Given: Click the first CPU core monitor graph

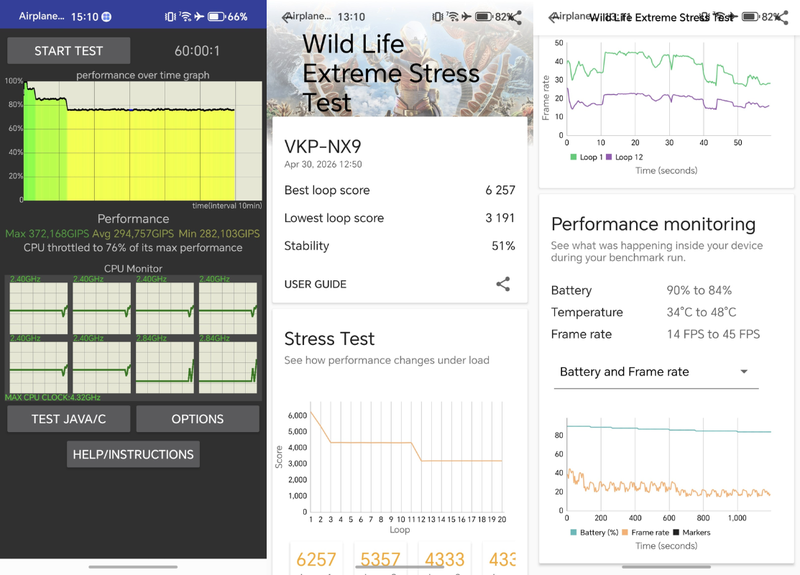Looking at the screenshot, I should coord(39,308).
